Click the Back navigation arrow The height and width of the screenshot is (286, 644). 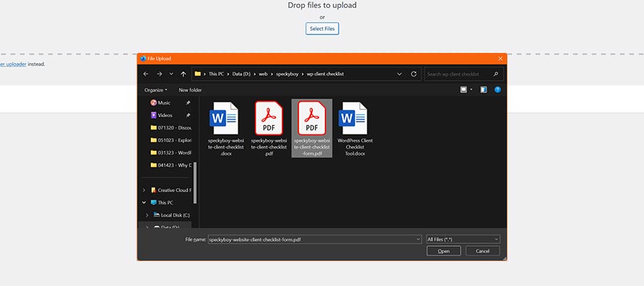point(146,74)
